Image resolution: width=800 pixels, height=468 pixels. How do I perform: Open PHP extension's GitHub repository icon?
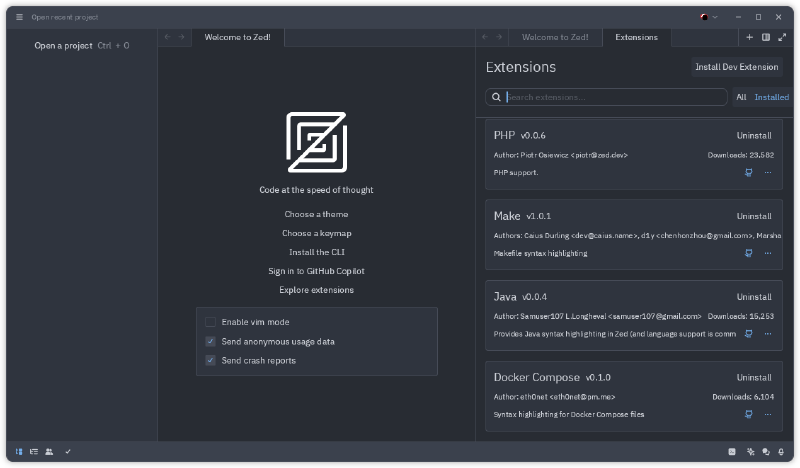click(x=748, y=172)
